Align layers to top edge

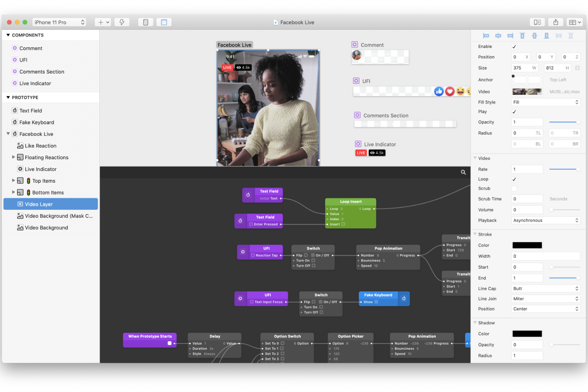(522, 36)
